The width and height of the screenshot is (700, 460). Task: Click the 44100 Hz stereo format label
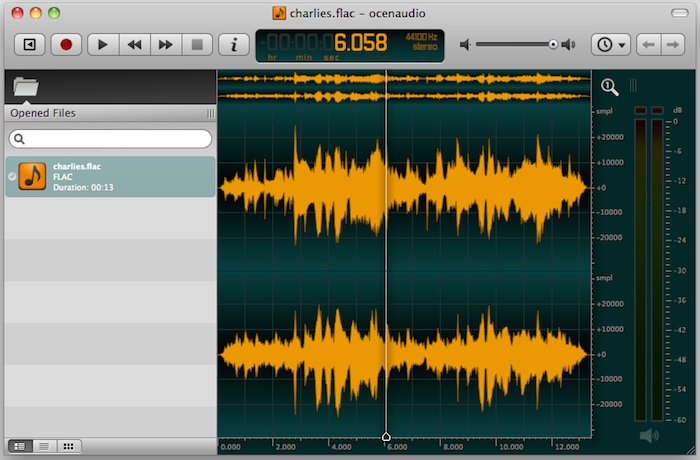pyautogui.click(x=421, y=42)
